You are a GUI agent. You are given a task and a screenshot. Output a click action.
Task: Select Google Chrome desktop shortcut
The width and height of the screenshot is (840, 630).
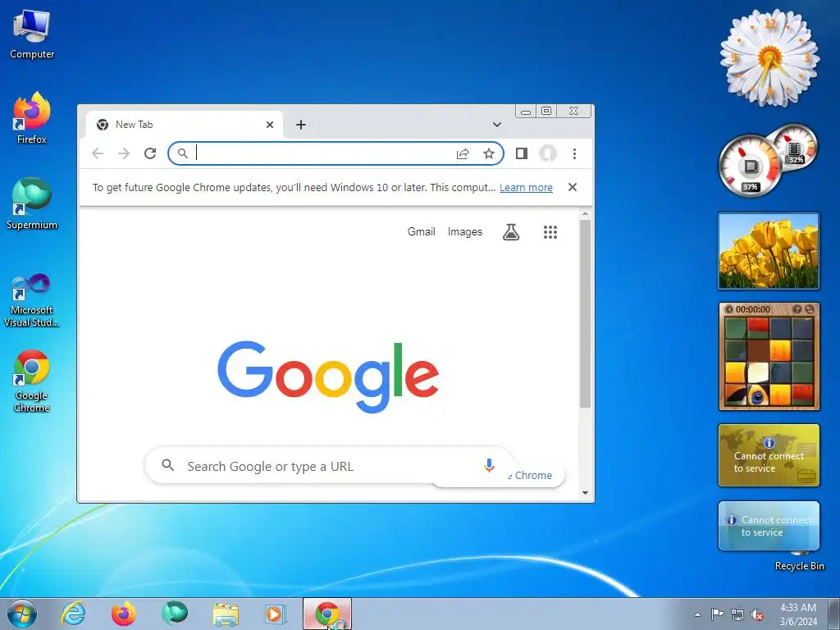point(32,381)
